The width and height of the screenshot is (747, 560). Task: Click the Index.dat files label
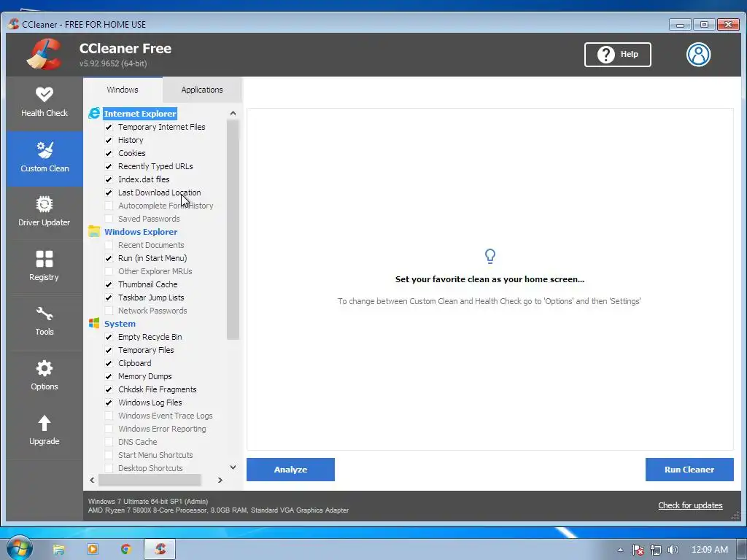[144, 179]
